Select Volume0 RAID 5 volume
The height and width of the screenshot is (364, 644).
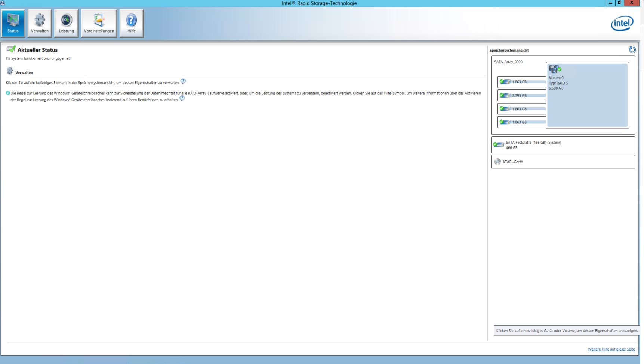coord(588,95)
